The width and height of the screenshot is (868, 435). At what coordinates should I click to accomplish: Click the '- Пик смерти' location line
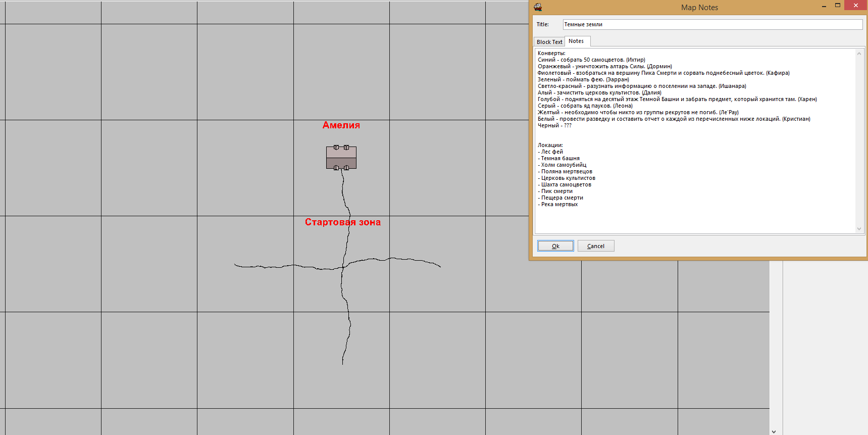555,191
